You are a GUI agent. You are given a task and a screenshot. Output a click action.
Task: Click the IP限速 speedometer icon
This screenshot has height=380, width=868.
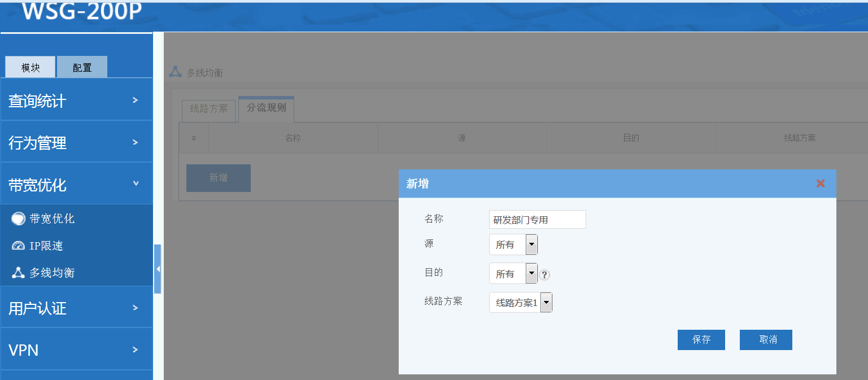pyautogui.click(x=18, y=246)
